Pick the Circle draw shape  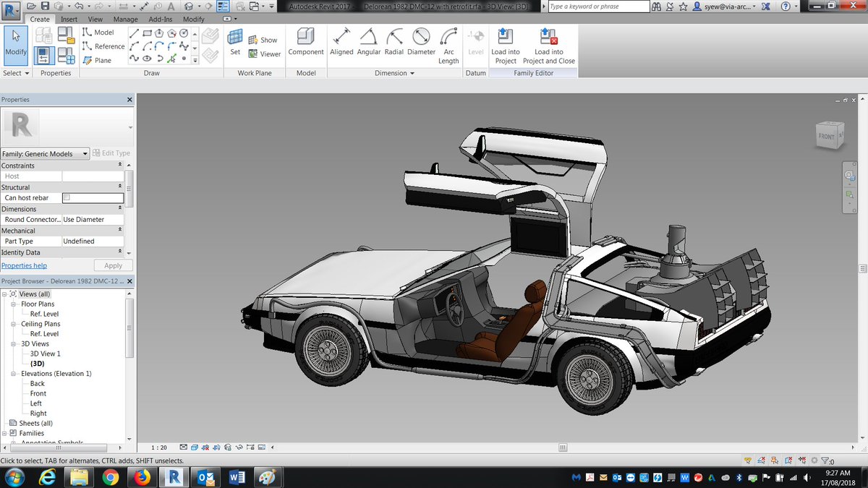(x=184, y=33)
